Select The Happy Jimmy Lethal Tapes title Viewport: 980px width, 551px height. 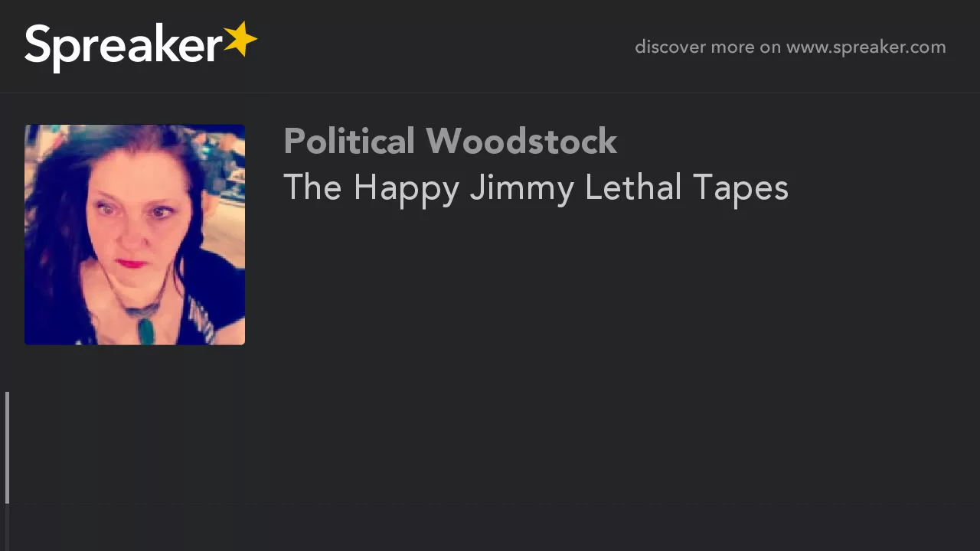pyautogui.click(x=536, y=188)
